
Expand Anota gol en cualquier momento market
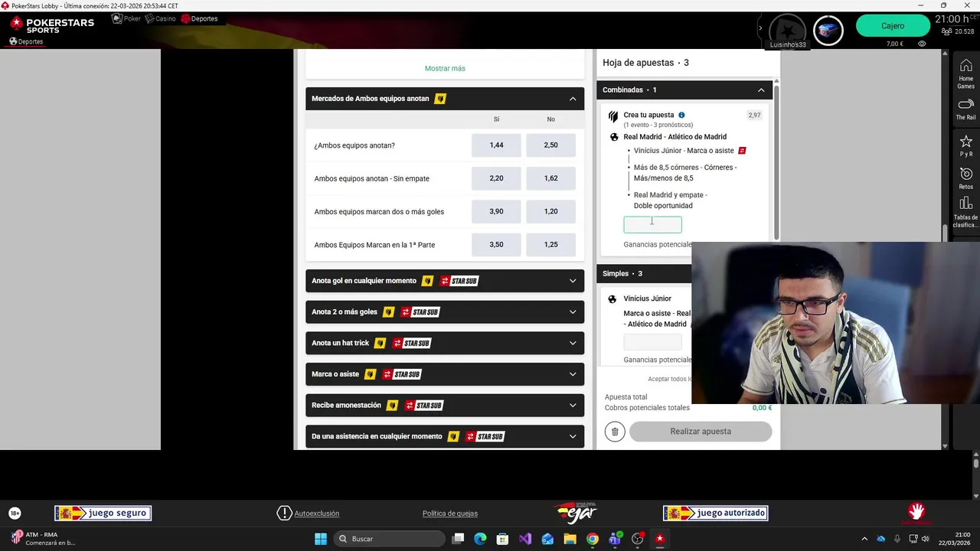click(445, 281)
